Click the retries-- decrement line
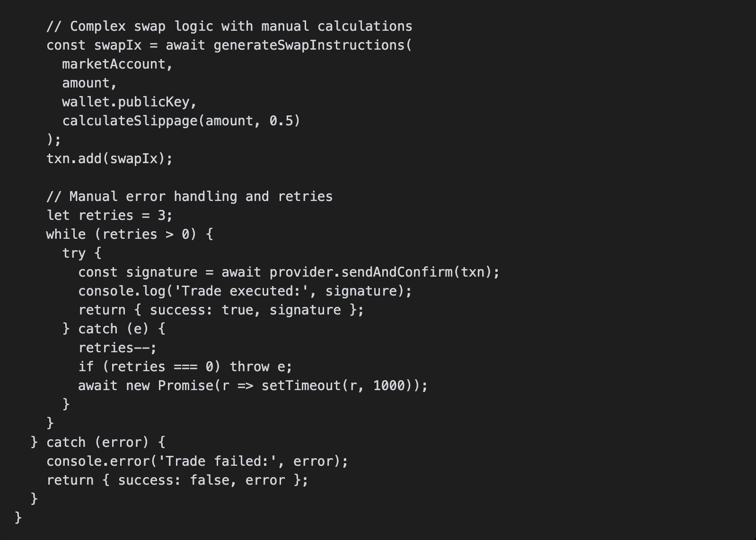The width and height of the screenshot is (756, 540). (117, 348)
